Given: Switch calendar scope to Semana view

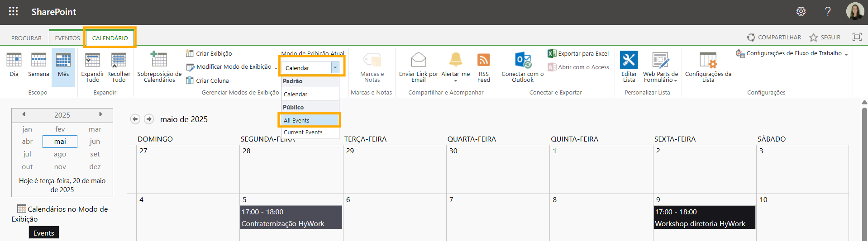Looking at the screenshot, I should [x=38, y=65].
